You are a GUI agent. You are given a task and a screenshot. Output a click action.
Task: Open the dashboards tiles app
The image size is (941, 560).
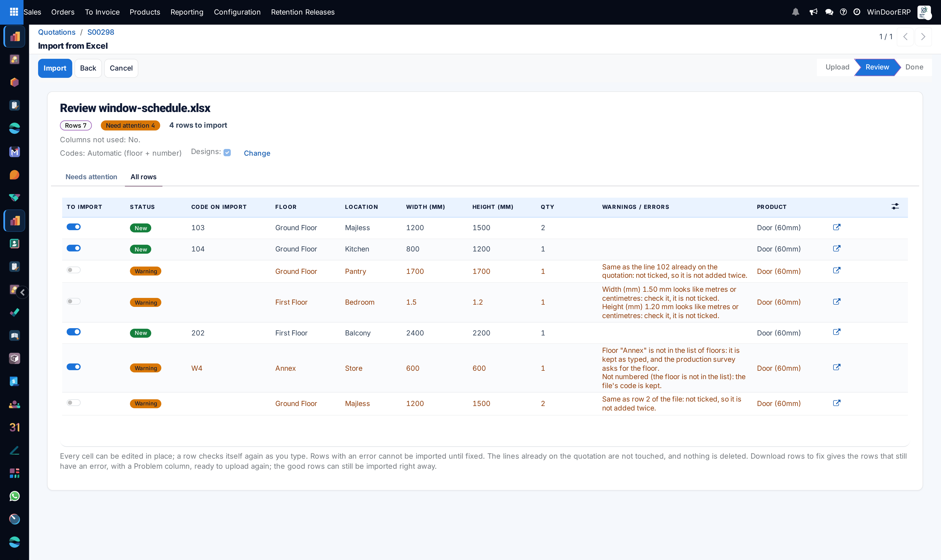tap(14, 473)
